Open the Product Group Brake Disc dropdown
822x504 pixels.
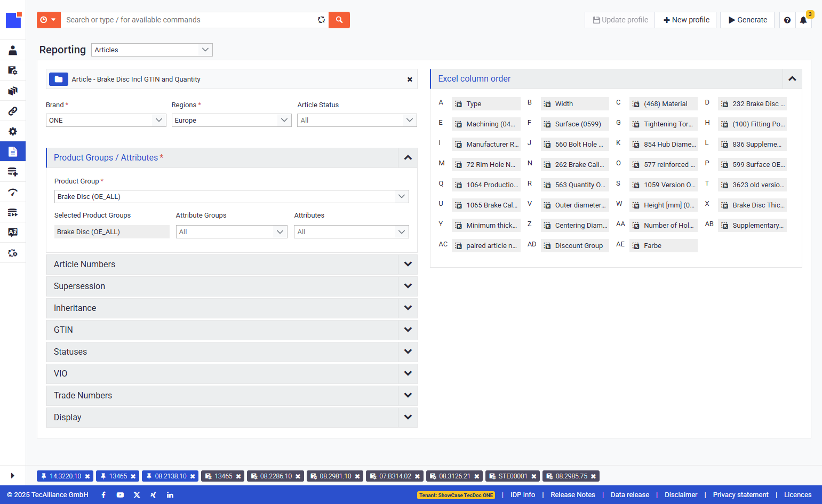click(x=232, y=196)
